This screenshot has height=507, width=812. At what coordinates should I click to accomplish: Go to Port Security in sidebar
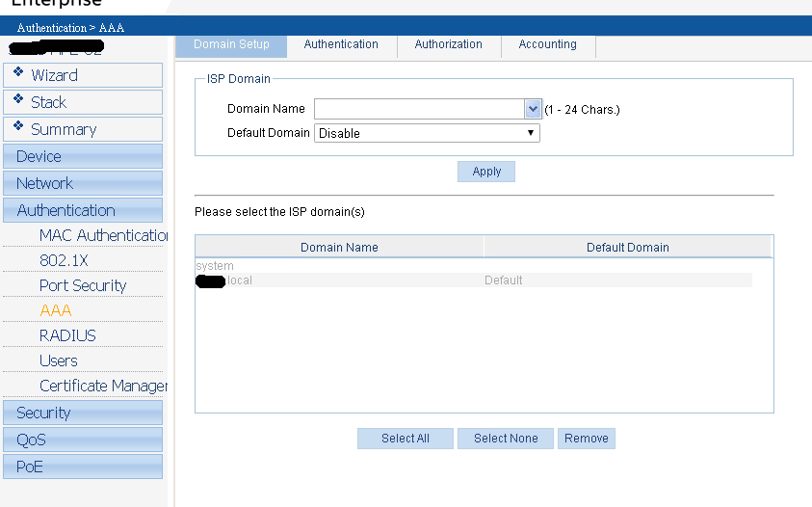[83, 285]
